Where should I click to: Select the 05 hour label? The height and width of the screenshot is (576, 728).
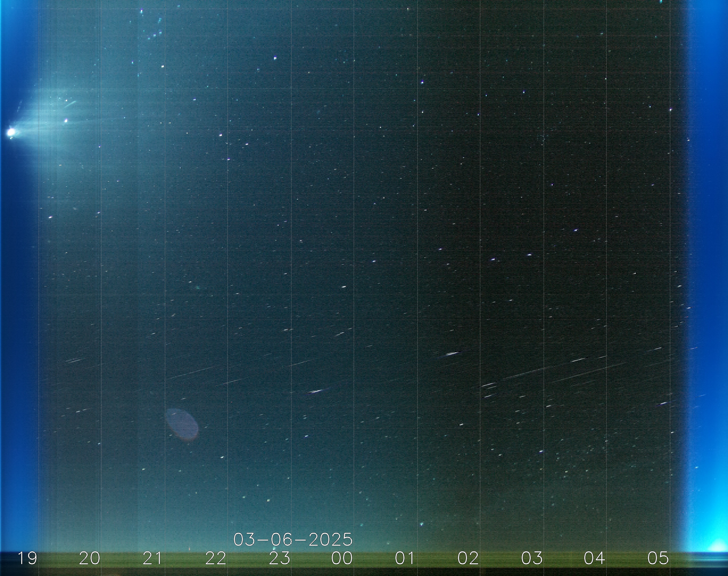[658, 558]
